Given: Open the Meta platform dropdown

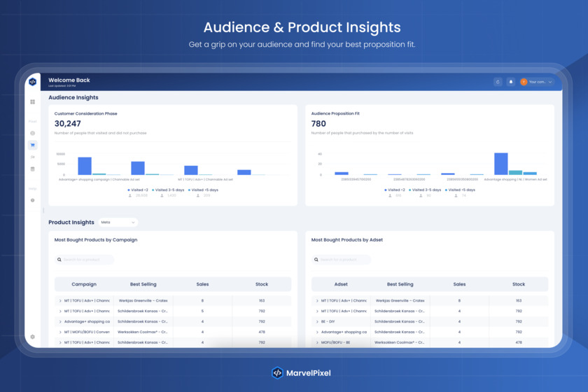Looking at the screenshot, I should (118, 223).
